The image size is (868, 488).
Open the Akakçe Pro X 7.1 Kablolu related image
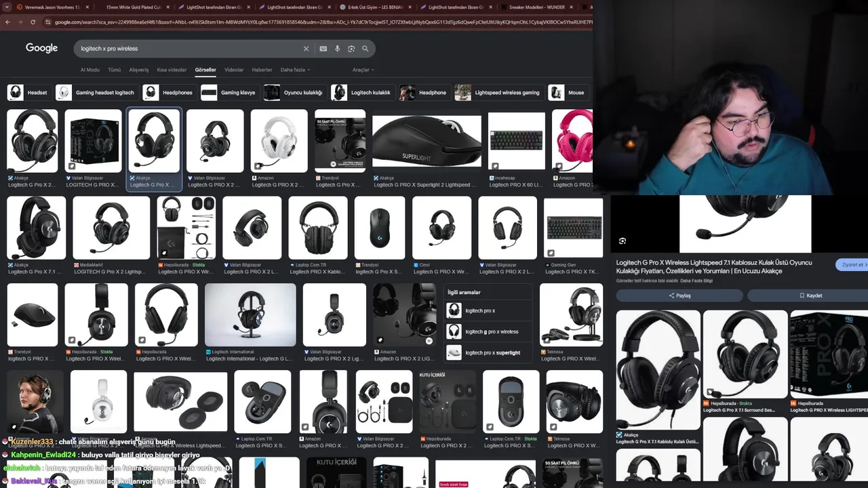[x=658, y=369]
